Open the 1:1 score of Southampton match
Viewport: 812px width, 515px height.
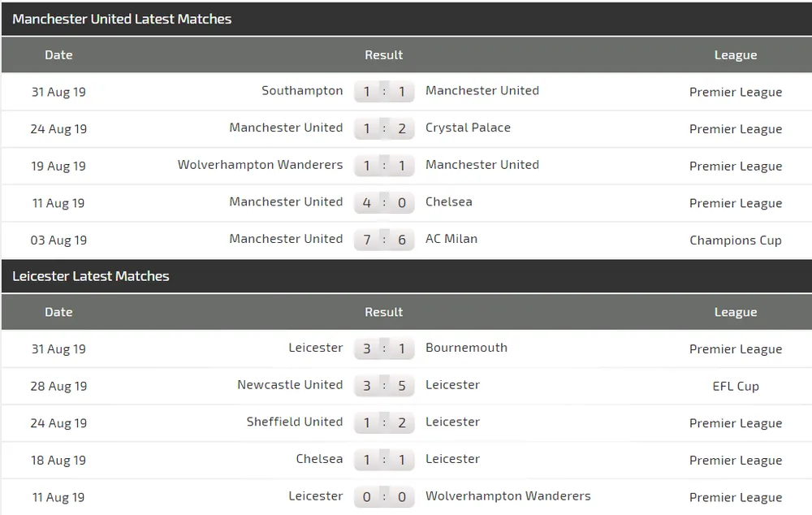(384, 91)
